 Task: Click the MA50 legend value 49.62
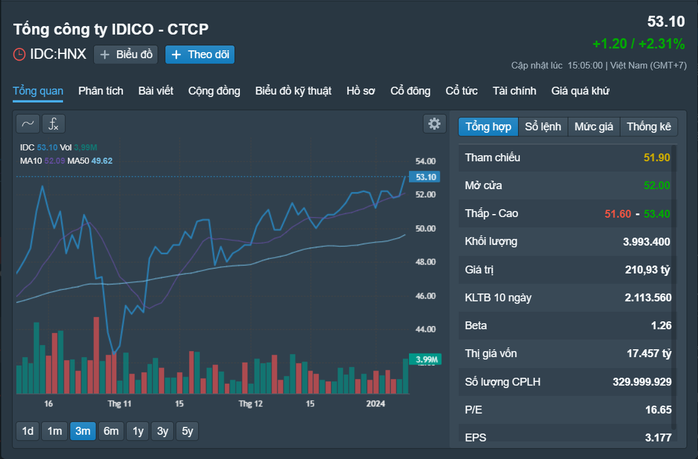point(102,161)
